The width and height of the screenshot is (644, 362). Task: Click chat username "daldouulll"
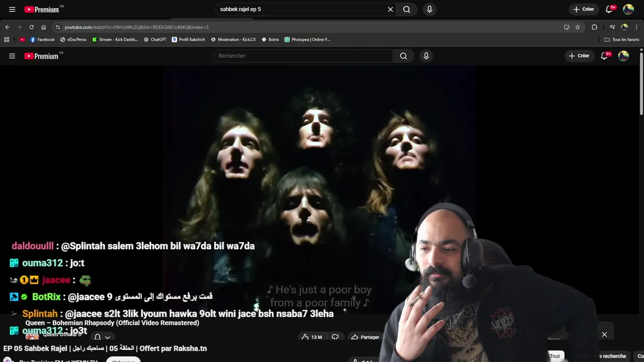point(33,246)
